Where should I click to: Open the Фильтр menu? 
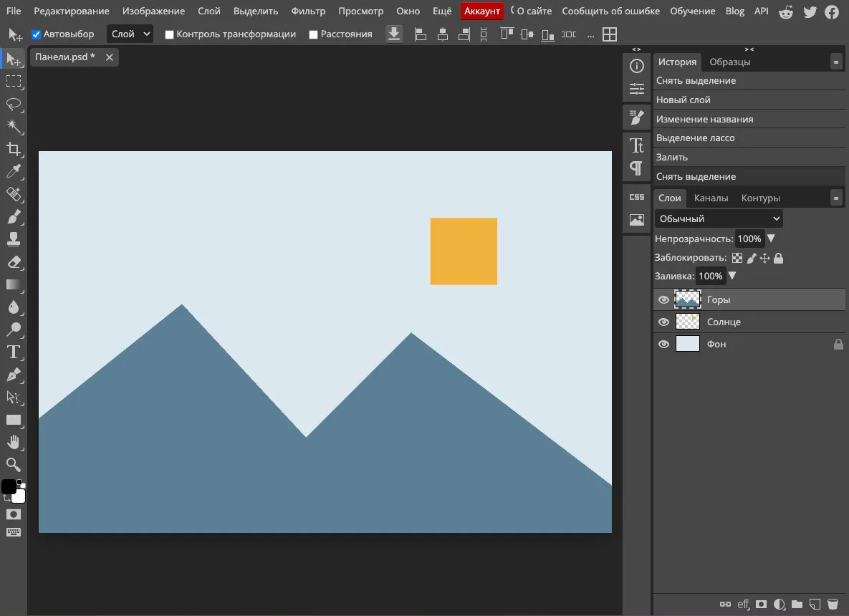(x=308, y=11)
